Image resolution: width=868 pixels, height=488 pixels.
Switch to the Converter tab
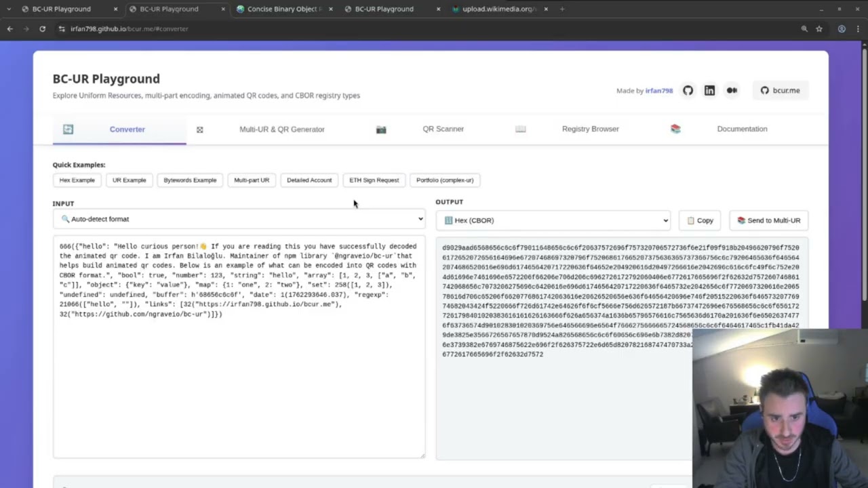(119, 129)
